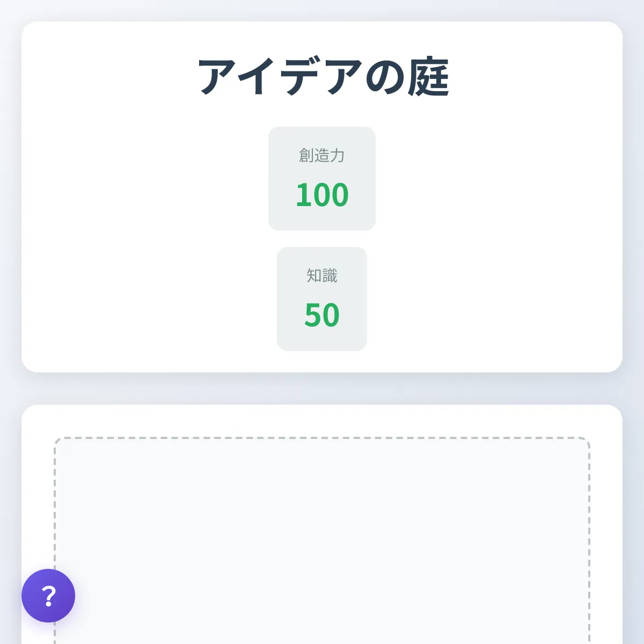Click the green 100 creativity value
This screenshot has width=644, height=644.
pyautogui.click(x=322, y=194)
